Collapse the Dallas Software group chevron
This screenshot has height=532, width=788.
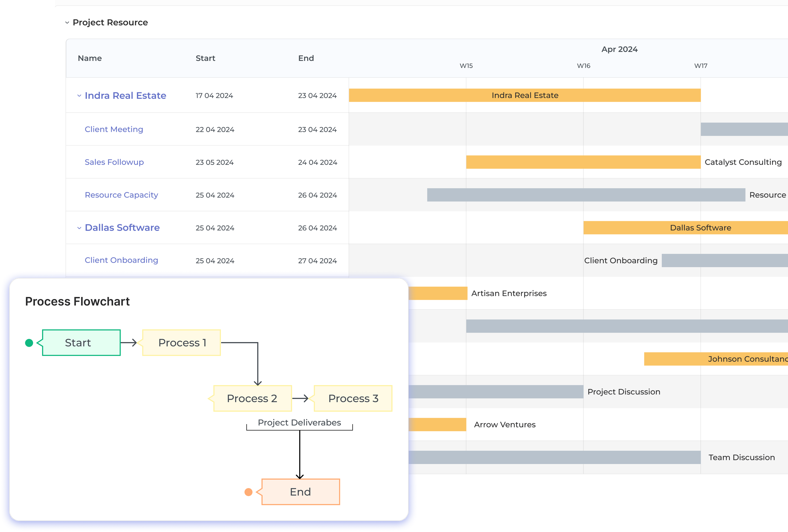coord(79,228)
